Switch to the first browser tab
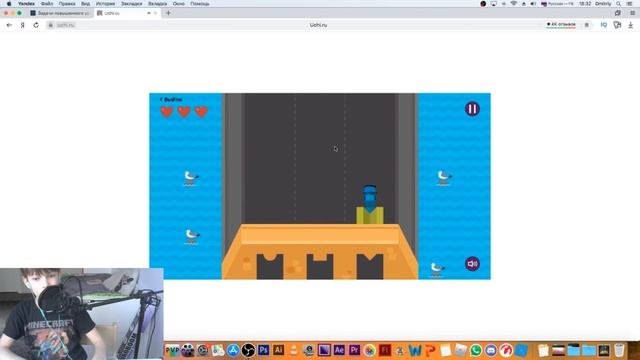 tap(60, 13)
